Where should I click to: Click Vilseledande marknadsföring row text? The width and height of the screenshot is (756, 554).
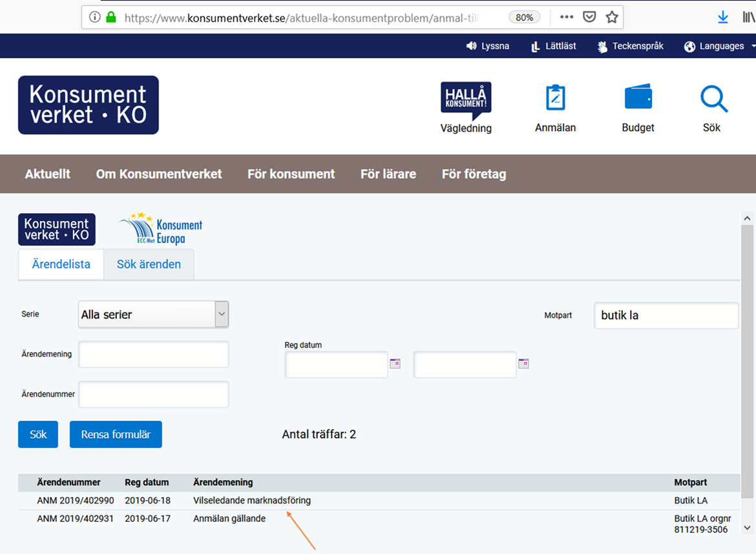click(252, 500)
